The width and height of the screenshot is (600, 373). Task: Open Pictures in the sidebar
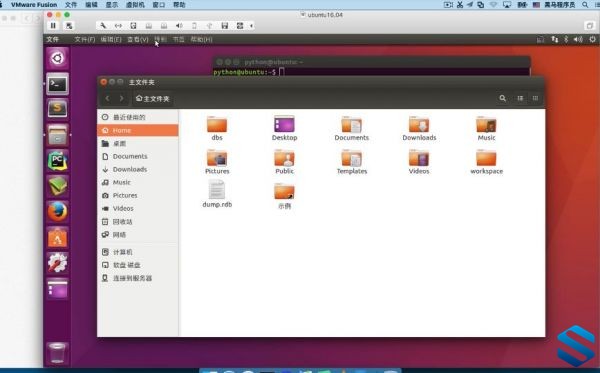(138, 195)
